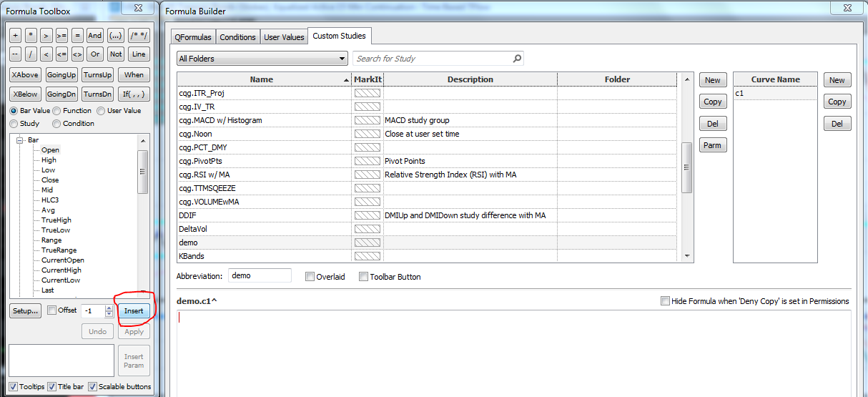The height and width of the screenshot is (397, 868).
Task: Insert the greater-than (>) operator
Action: 46,35
